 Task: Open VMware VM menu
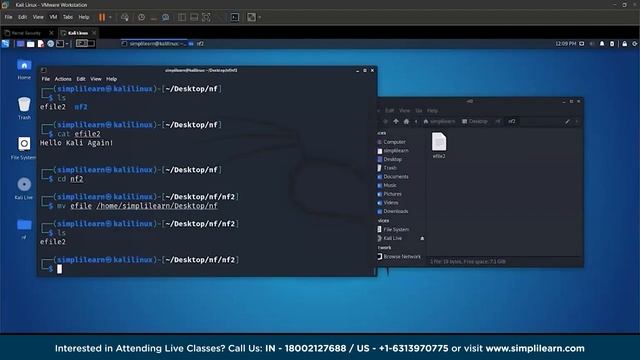pos(53,17)
